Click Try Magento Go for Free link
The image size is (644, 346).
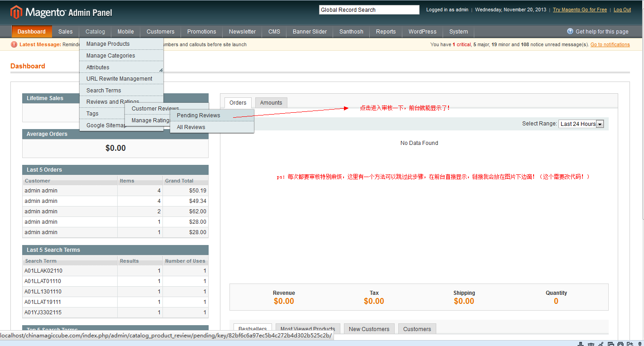[x=580, y=10]
